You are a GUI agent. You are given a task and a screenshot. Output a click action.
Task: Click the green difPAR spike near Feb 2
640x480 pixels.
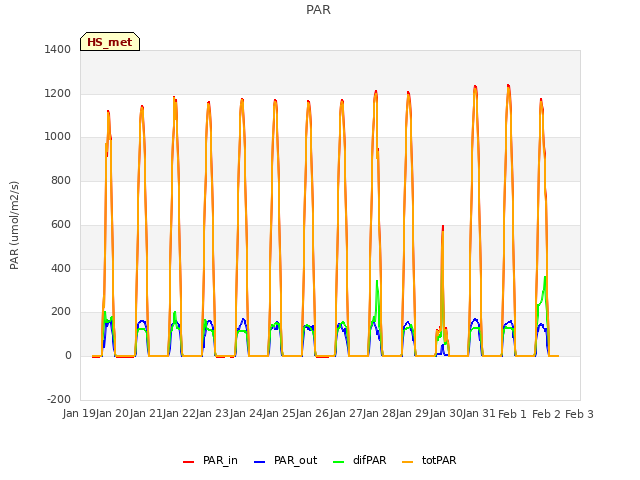click(x=545, y=278)
